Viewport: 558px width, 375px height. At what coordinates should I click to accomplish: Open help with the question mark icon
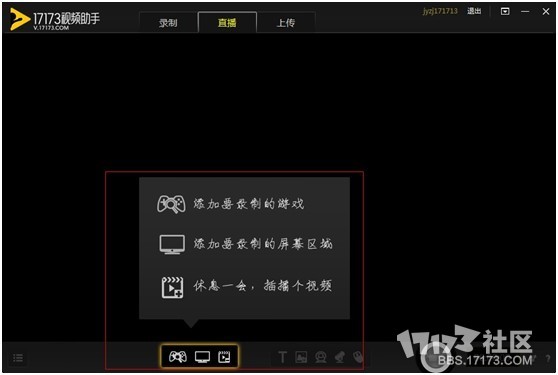(x=548, y=359)
